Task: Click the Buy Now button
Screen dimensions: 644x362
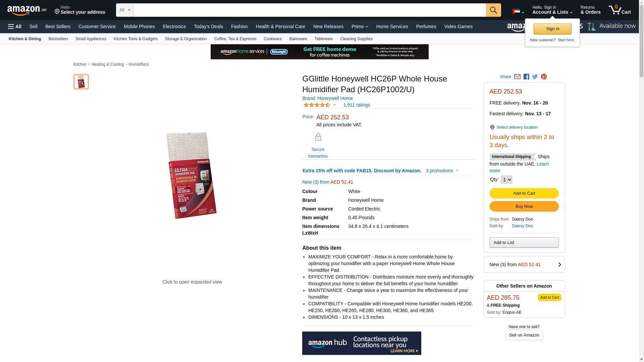Action: click(524, 206)
